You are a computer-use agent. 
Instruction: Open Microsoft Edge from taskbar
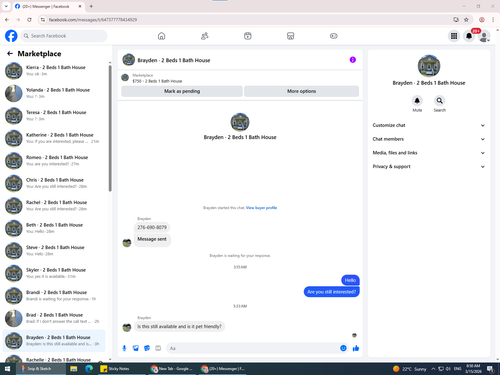pyautogui.click(x=89, y=369)
